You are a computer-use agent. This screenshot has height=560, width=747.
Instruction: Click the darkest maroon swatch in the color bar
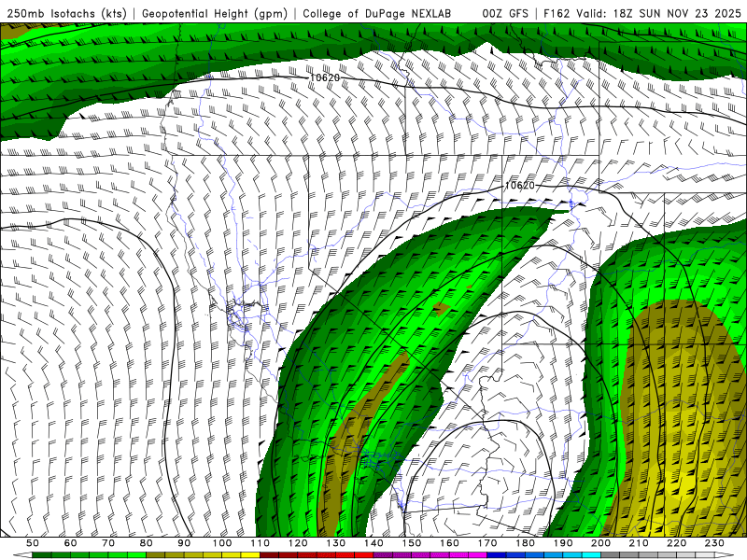270,555
